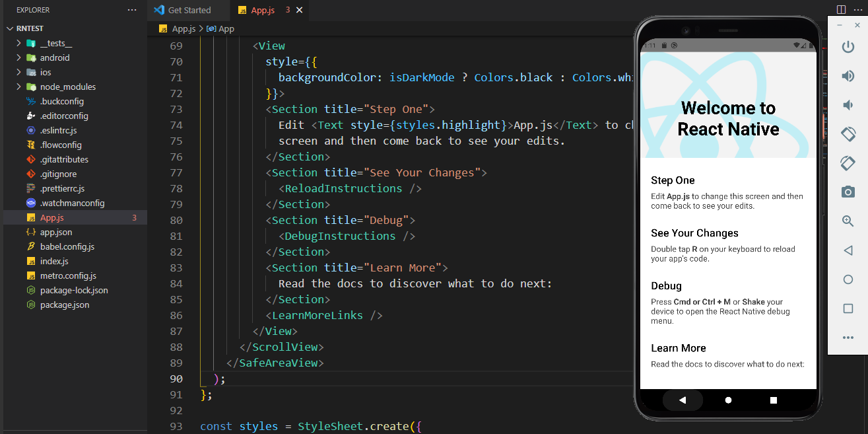Click 'Welcome to React Native' header in emulator
The image size is (868, 434).
(728, 118)
